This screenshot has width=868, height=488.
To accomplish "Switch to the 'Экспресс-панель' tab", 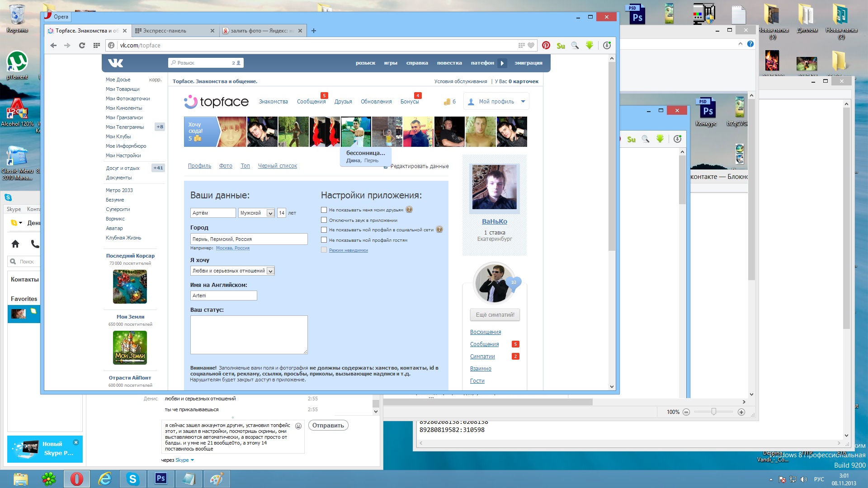I will (x=175, y=31).
